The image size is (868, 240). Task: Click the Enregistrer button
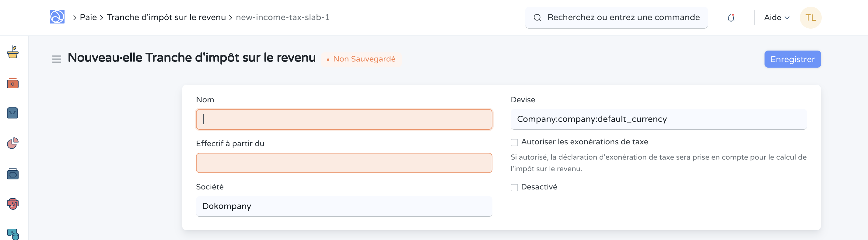pos(792,59)
